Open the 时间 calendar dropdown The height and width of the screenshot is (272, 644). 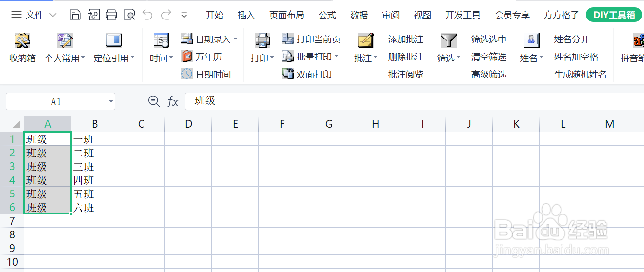click(161, 49)
